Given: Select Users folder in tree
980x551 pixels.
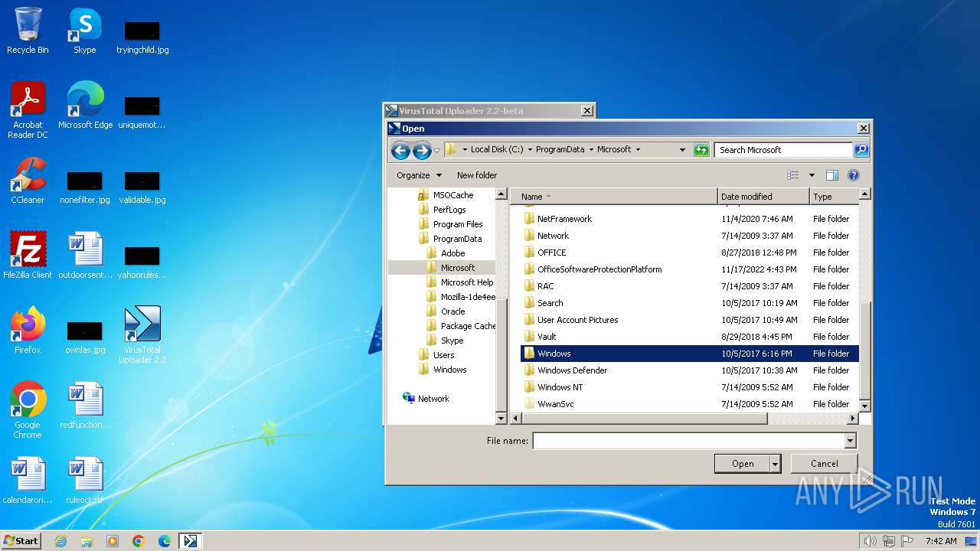Looking at the screenshot, I should tap(436, 355).
